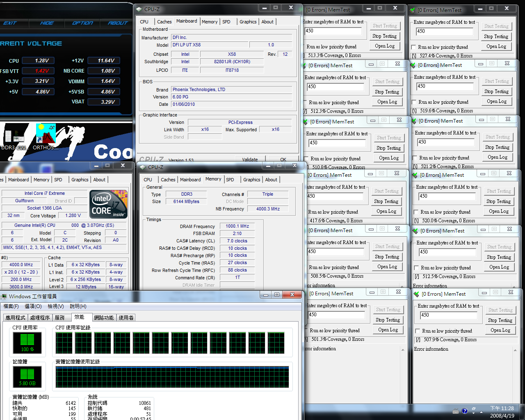Click Stop Testing in MemTest with 513.3% coverage
This screenshot has height=420, width=525.
point(385,36)
